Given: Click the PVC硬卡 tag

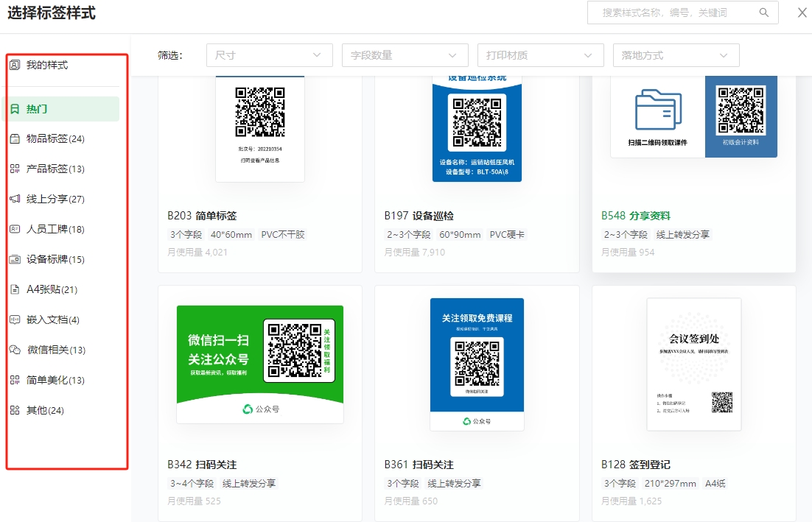Looking at the screenshot, I should [507, 234].
